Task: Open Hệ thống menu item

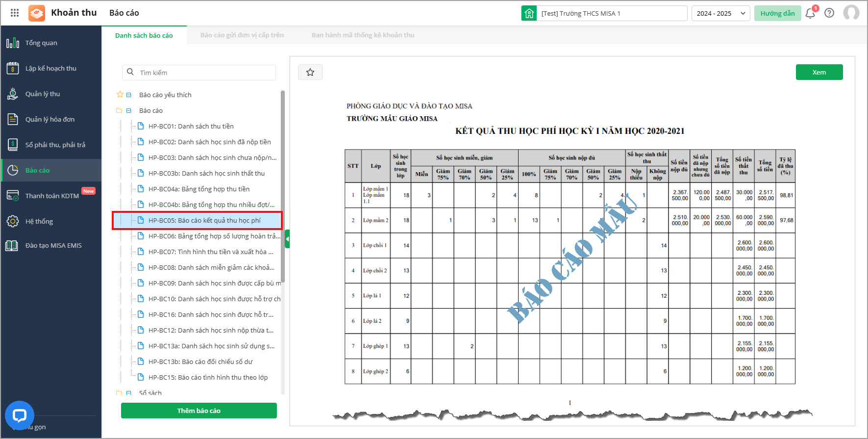Action: coord(51,221)
